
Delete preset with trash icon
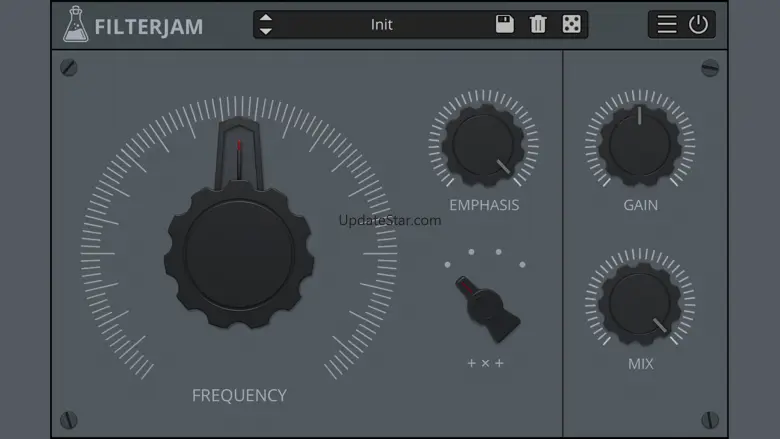538,24
